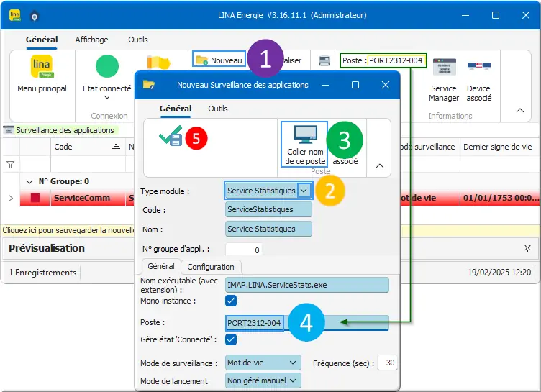Viewport: 541px width, 392px height.
Task: Click the Poste field in main toolbar
Action: 397,60
